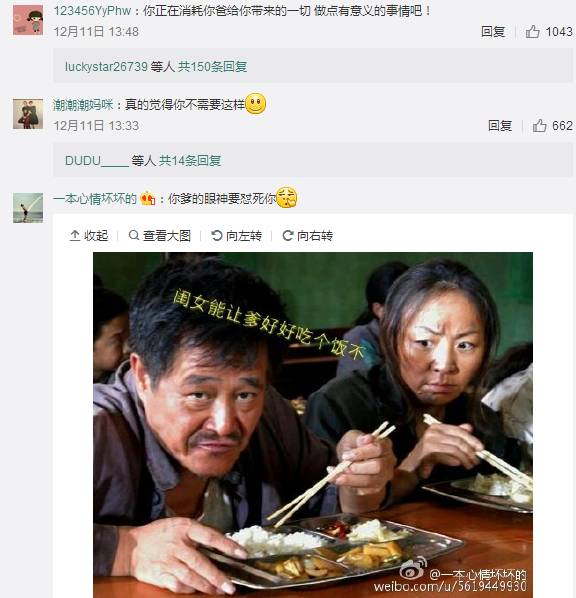This screenshot has width=576, height=598.
Task: Open 一本心情坏坏的 username link
Action: click(x=95, y=199)
